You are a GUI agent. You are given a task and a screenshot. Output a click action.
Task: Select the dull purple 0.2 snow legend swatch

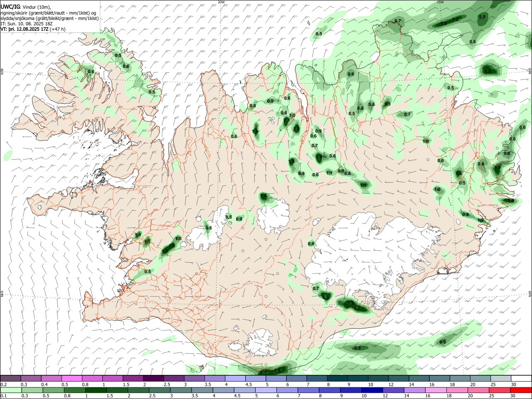(x=11, y=378)
